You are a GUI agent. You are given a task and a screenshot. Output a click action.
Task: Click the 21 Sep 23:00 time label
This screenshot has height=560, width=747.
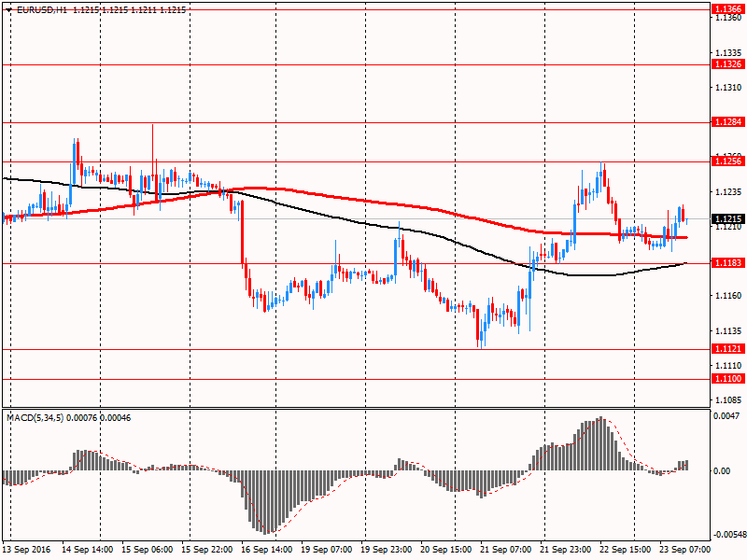coord(566,549)
